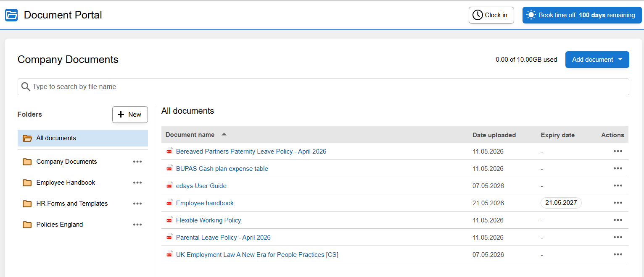644x277 pixels.
Task: Open actions menu for BUPAS Cash plan row
Action: click(x=618, y=169)
